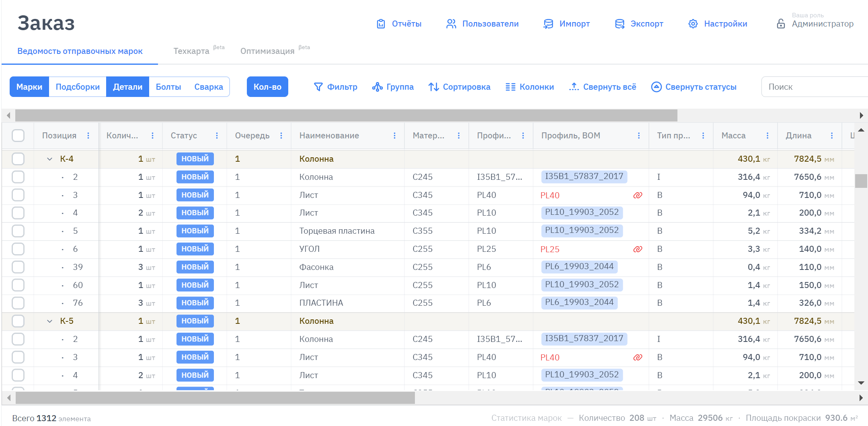Open Масса column menu dots
The height and width of the screenshot is (426, 868).
767,136
